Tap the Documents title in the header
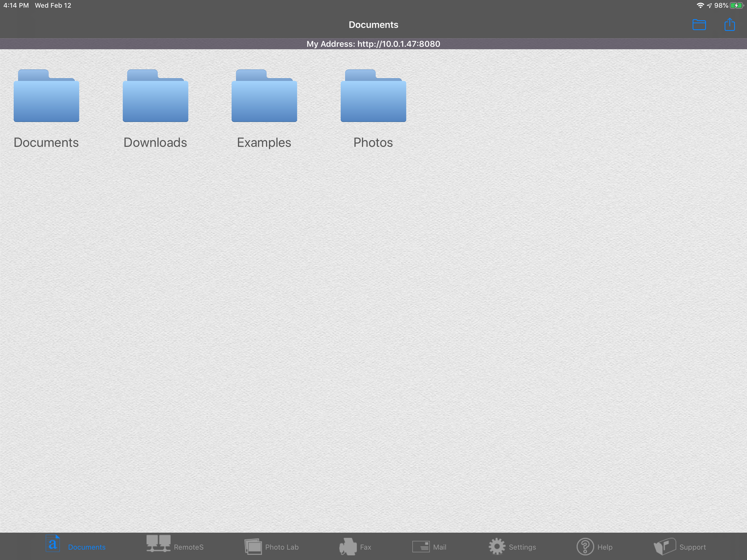Screen dimensions: 747x560 [373, 25]
